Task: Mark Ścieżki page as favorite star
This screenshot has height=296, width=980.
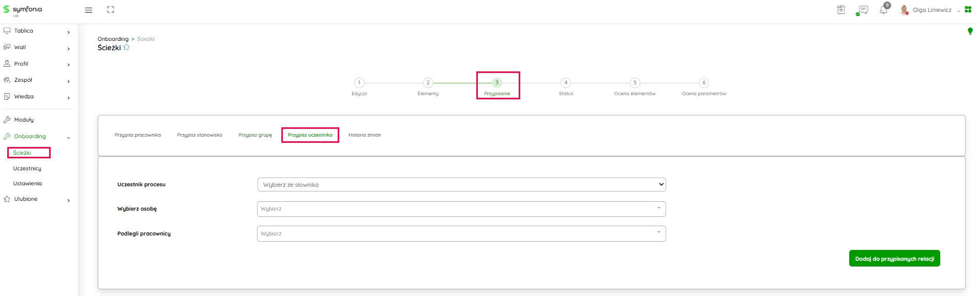Action: (126, 48)
